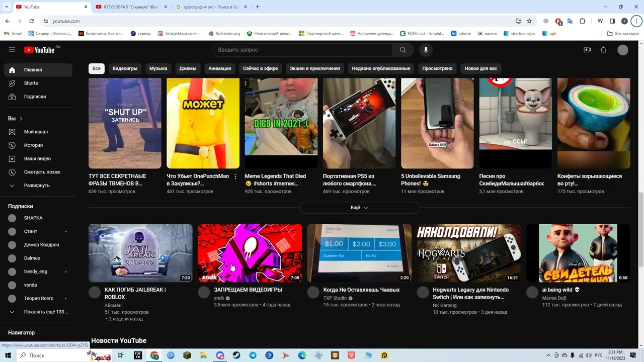
Task: Go to Главная in sidebar
Action: coord(38,70)
